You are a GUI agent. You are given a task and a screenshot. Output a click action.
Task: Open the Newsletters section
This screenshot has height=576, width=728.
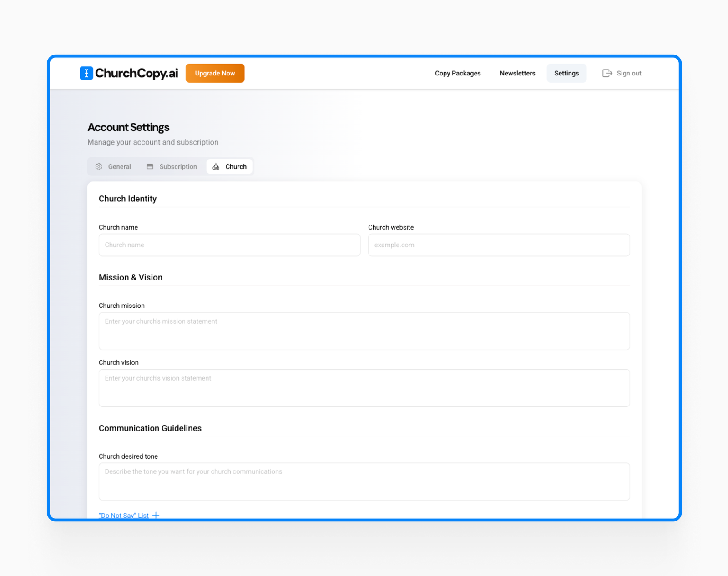[x=517, y=73]
